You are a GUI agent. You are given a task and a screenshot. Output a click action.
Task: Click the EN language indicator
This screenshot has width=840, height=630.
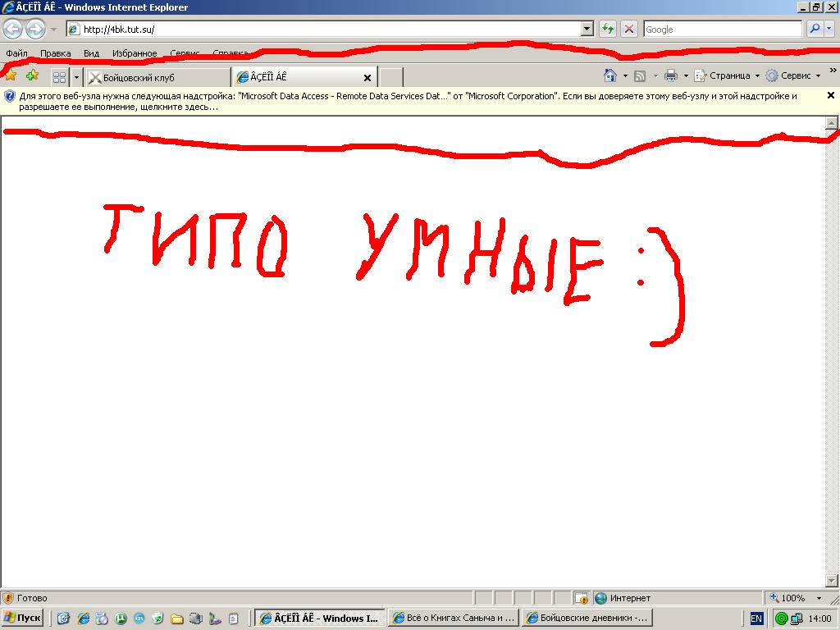pos(756,619)
